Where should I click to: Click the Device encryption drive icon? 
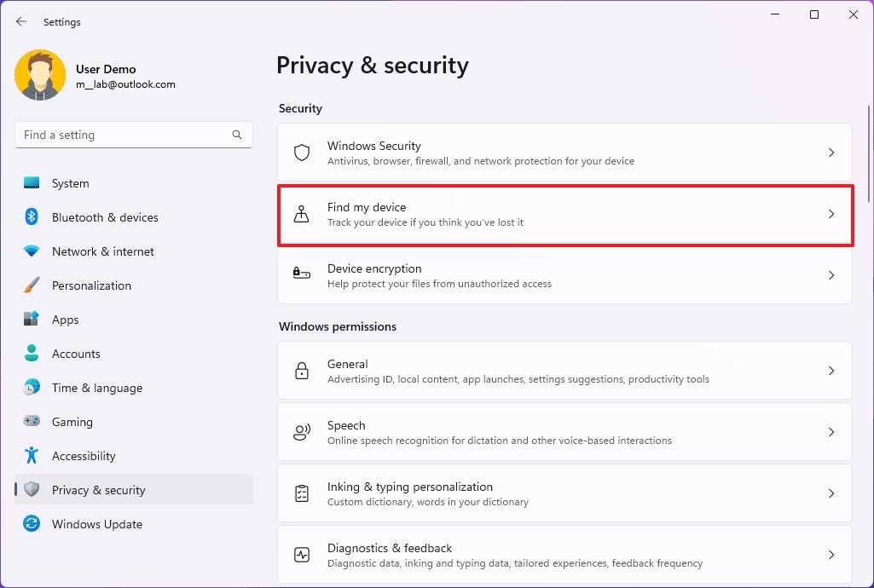tap(302, 275)
